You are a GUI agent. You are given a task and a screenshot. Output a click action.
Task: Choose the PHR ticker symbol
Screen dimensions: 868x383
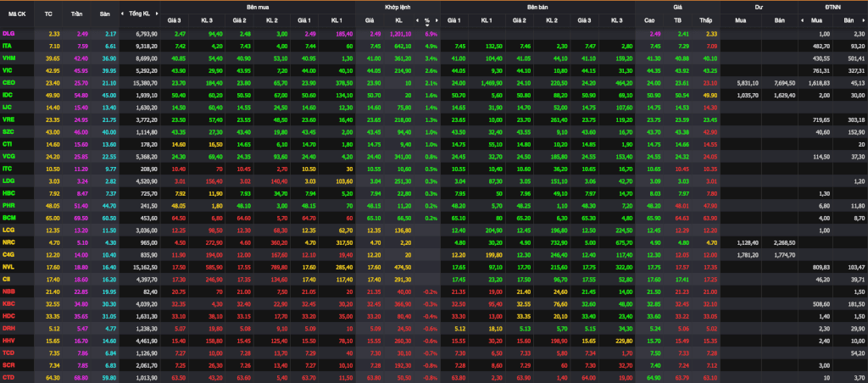pos(8,205)
